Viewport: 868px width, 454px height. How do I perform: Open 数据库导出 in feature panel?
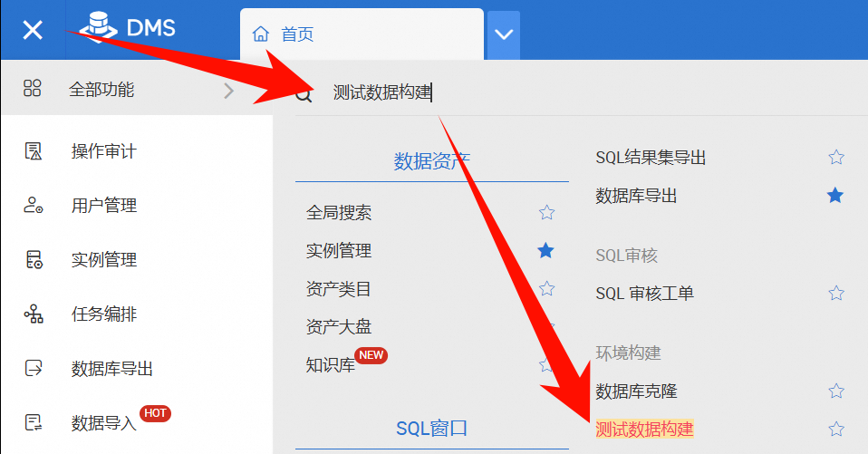636,196
